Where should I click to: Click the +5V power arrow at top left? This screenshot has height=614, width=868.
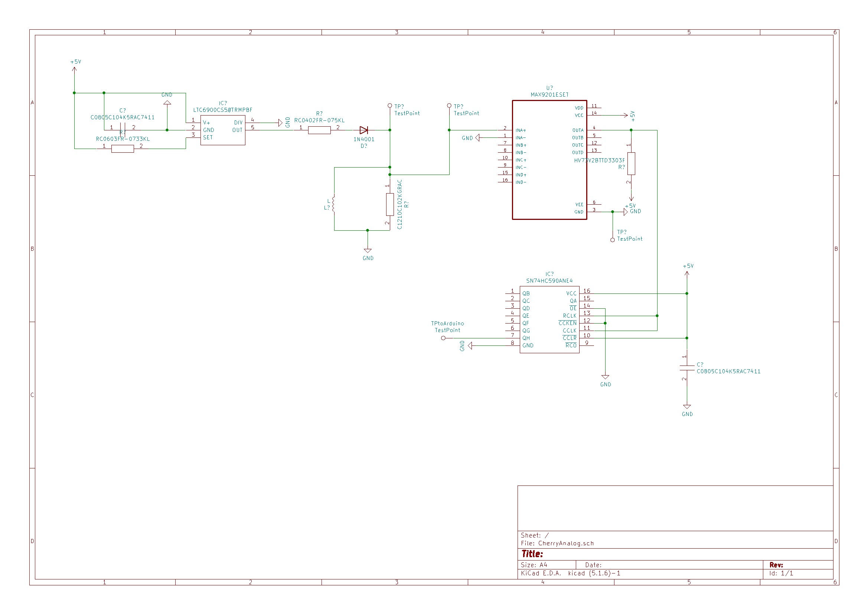tap(75, 69)
